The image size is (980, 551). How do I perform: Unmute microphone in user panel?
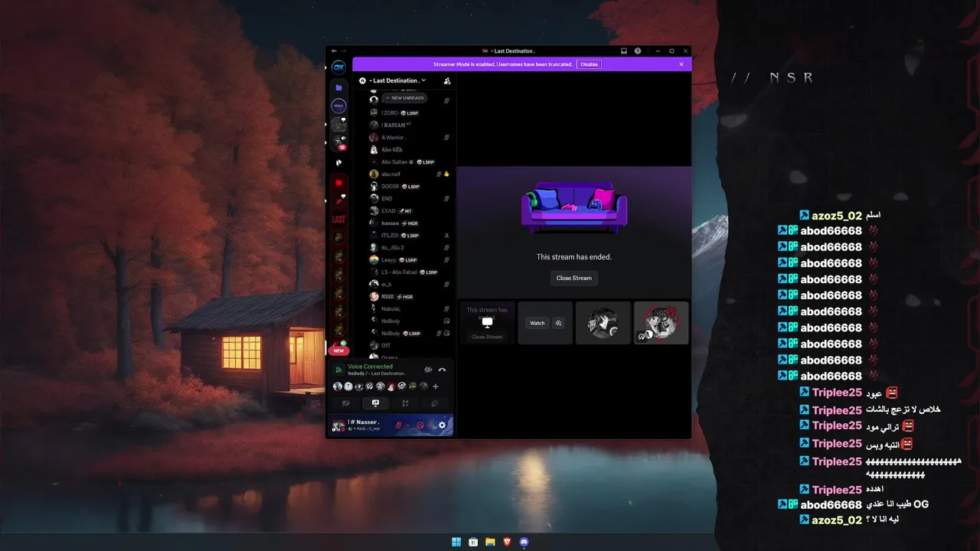(x=398, y=425)
